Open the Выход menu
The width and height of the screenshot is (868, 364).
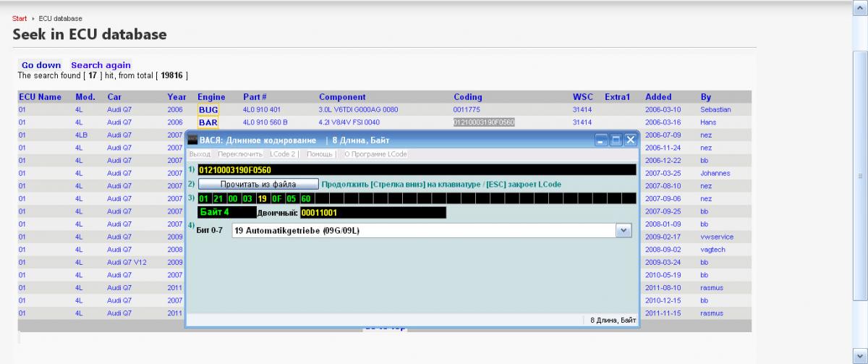(x=200, y=154)
